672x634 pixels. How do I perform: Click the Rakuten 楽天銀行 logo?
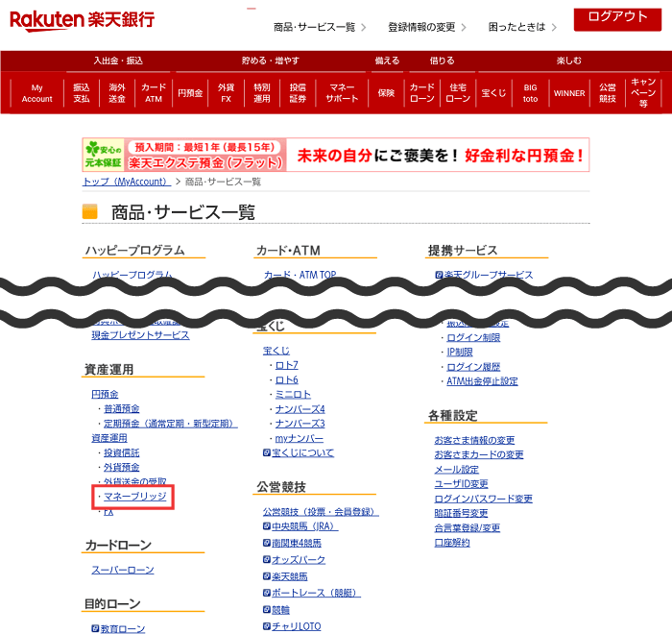click(82, 20)
